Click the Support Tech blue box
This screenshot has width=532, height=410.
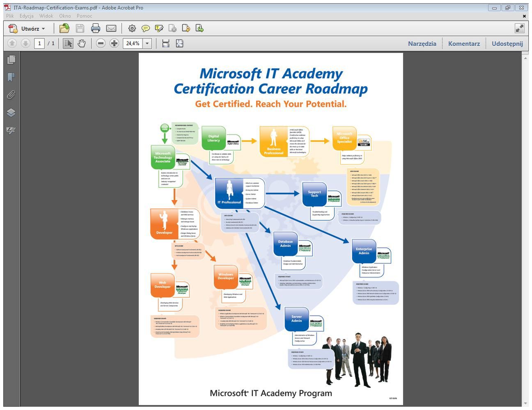pyautogui.click(x=314, y=194)
